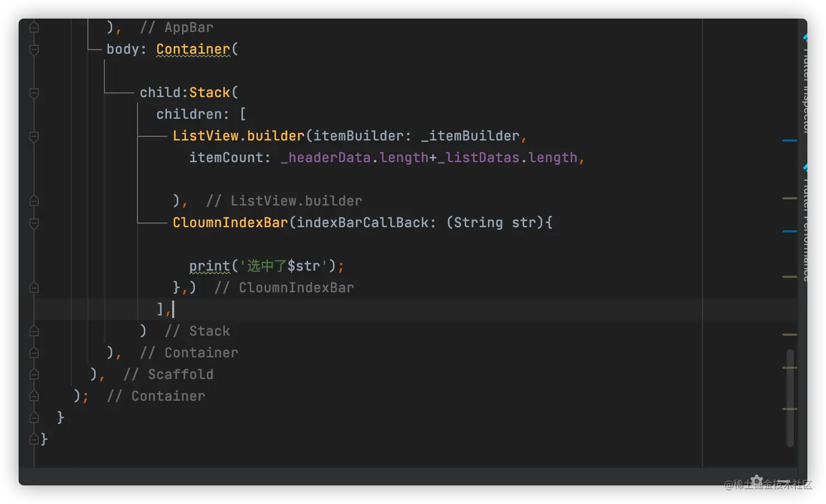
Task: Click the '_itemBuilder' argument value
Action: click(x=470, y=136)
